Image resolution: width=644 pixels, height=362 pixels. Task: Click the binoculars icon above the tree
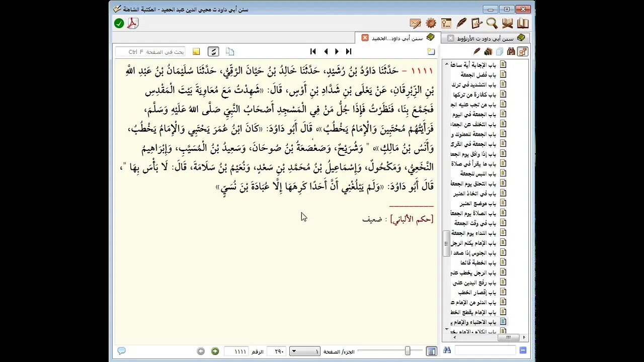[511, 51]
